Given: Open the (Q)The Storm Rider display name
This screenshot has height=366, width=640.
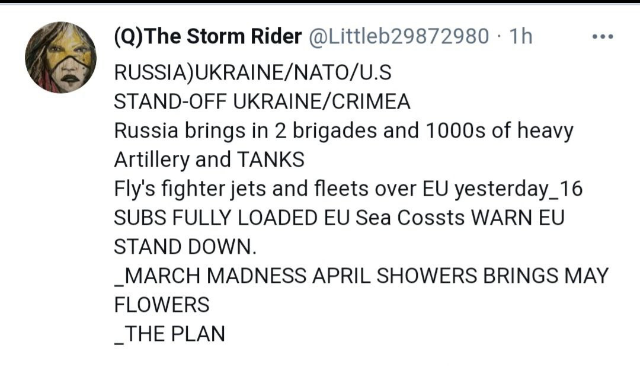Looking at the screenshot, I should tap(208, 37).
